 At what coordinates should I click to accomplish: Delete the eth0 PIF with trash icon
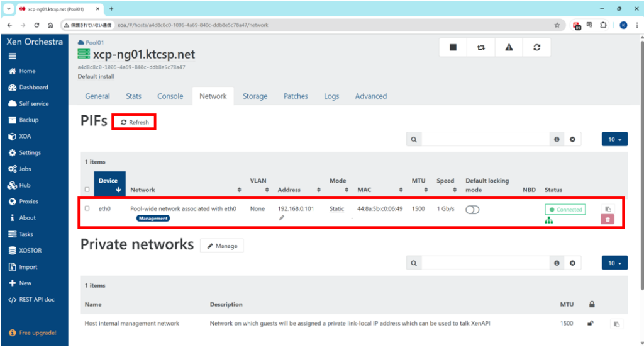tap(608, 219)
